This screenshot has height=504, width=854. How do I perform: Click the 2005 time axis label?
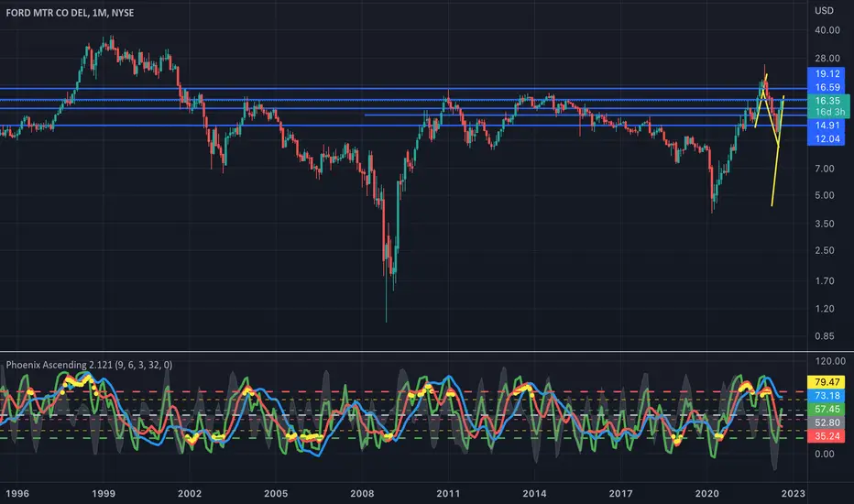pyautogui.click(x=276, y=494)
